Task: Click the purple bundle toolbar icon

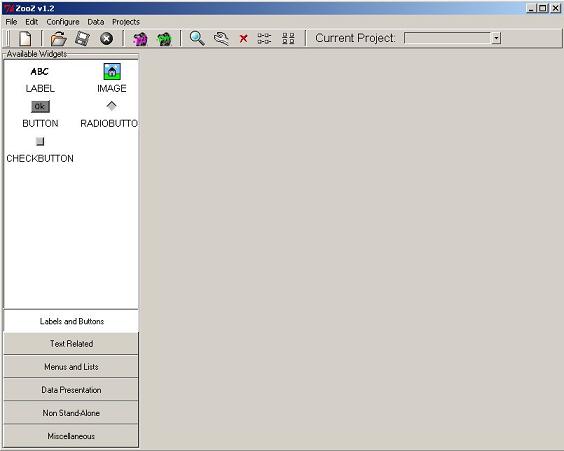Action: coord(140,39)
